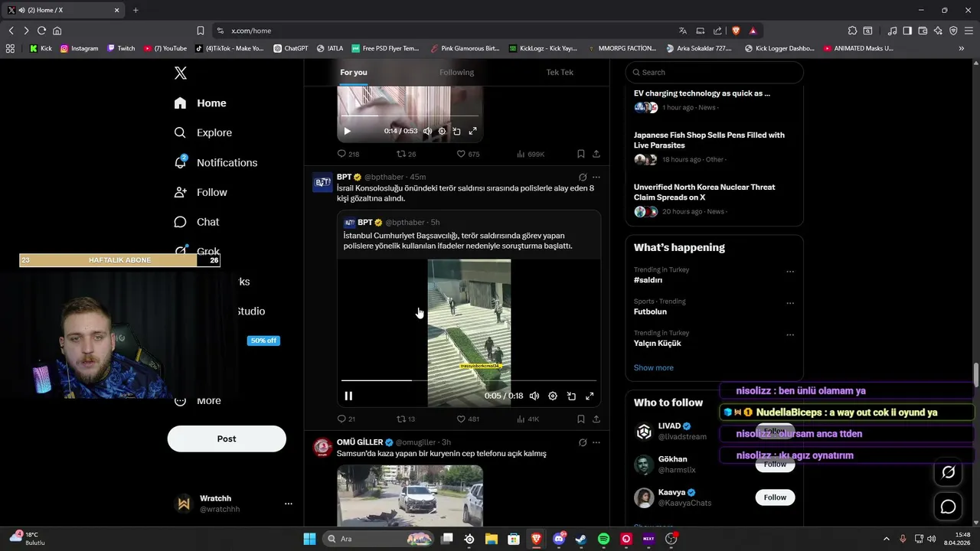
Task: Like the top post with 675 likes
Action: pos(468,154)
